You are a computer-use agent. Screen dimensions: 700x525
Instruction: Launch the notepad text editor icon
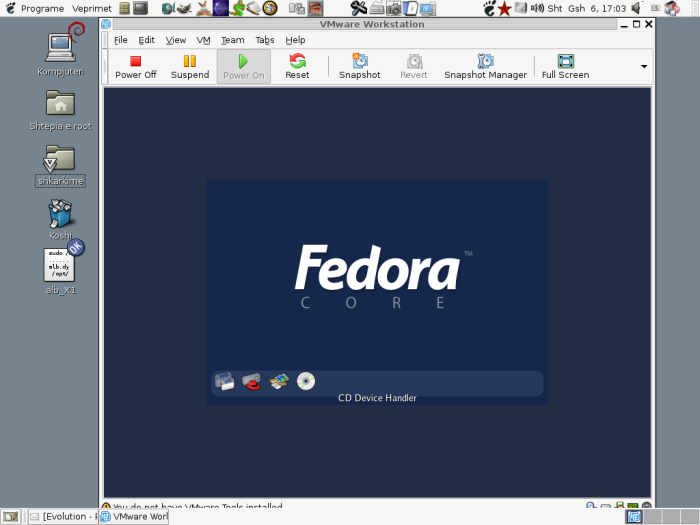pos(253,8)
